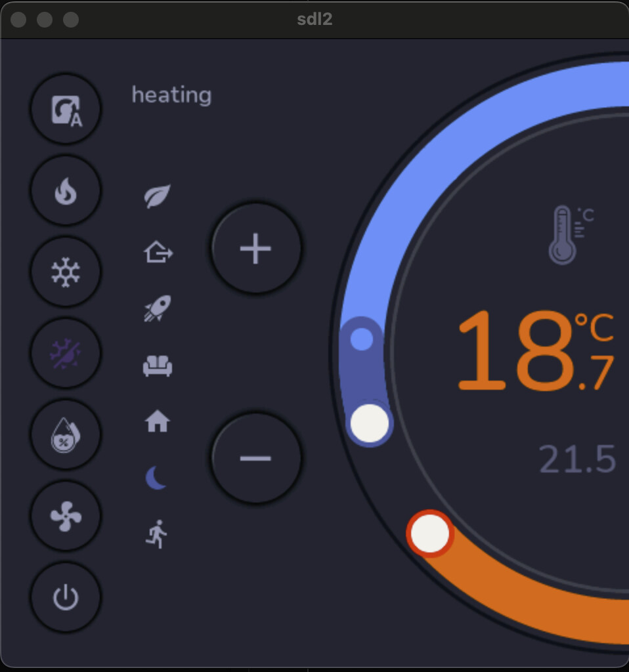Switch to fan-only mode
Image resolution: width=629 pixels, height=672 pixels.
(66, 516)
